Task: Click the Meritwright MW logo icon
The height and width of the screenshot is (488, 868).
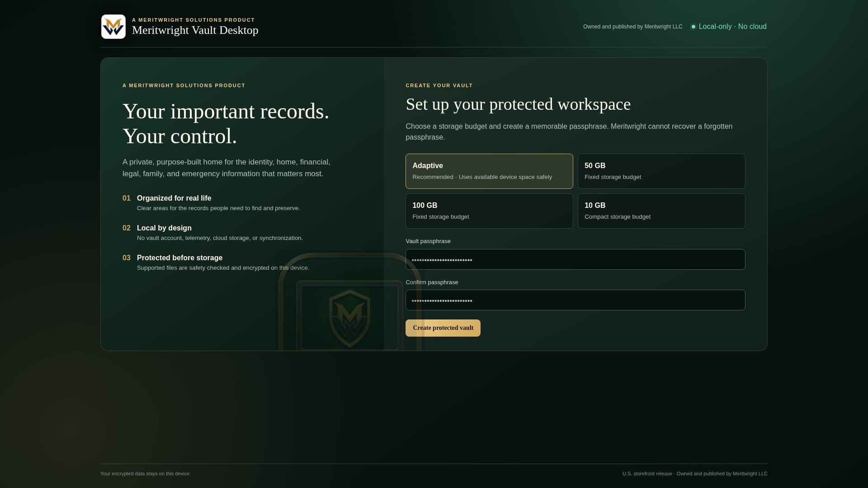Action: [x=113, y=27]
